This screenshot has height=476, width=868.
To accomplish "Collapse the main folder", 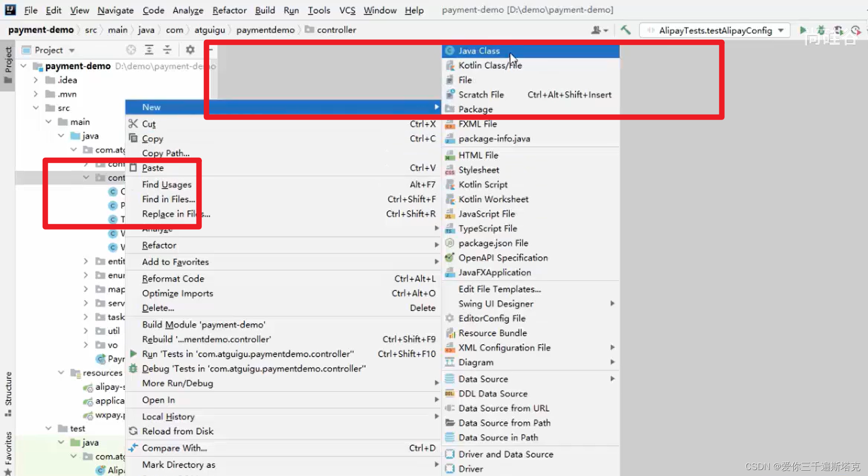I will point(49,121).
